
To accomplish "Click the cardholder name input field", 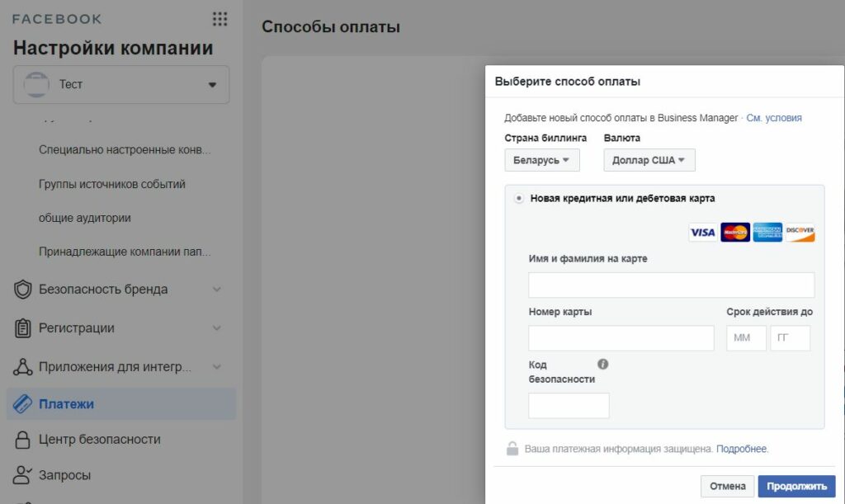I will click(x=672, y=285).
